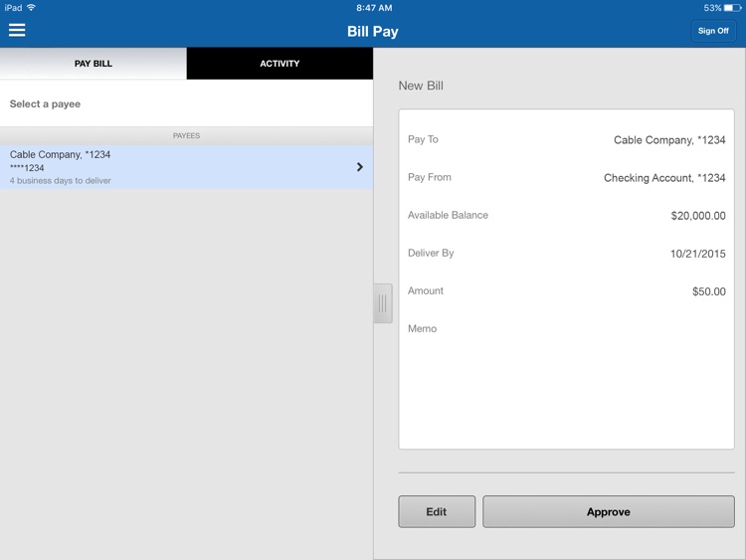
Task: Switch to the ACTIVITY tab
Action: coord(280,64)
